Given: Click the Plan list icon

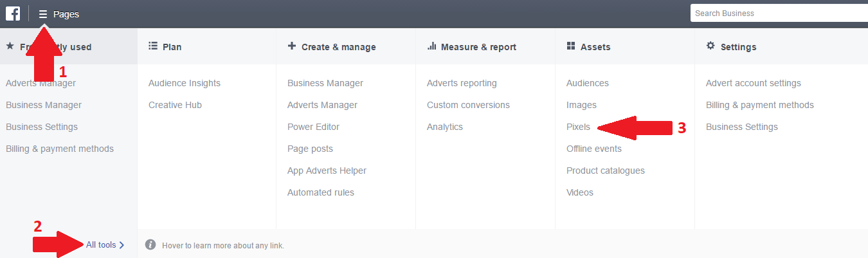Looking at the screenshot, I should tap(153, 46).
